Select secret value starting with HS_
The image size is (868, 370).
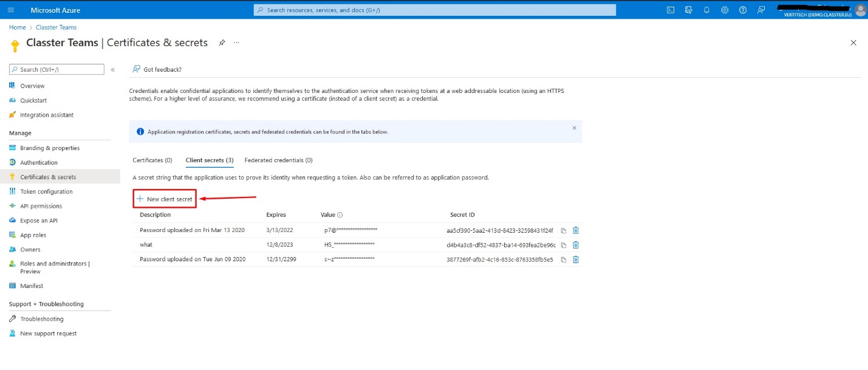(x=349, y=245)
